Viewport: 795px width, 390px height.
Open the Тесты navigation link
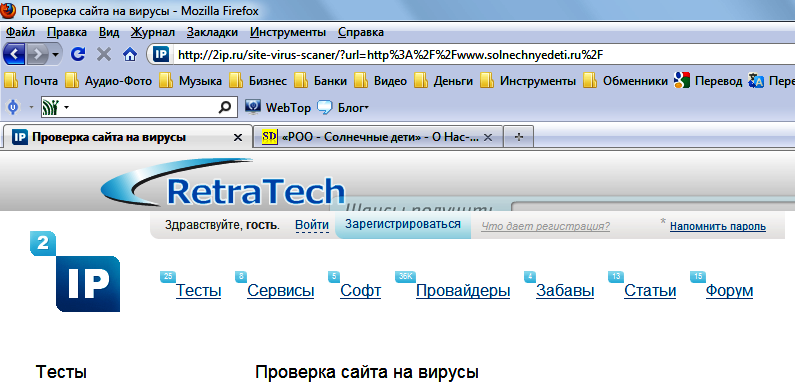[198, 291]
